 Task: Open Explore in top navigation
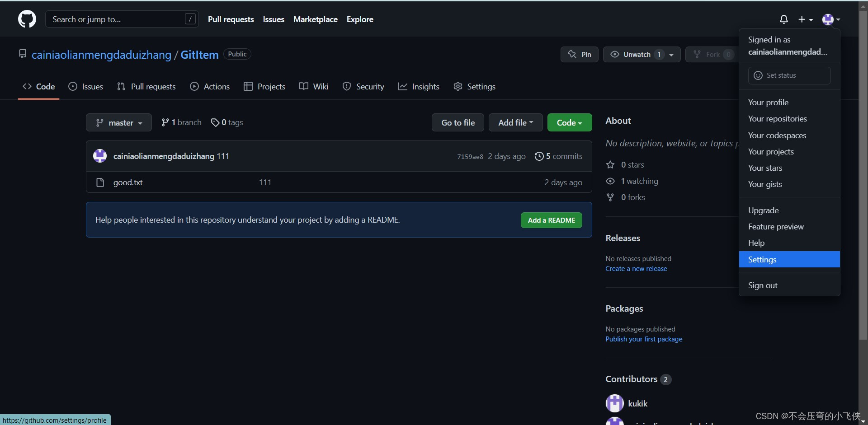pyautogui.click(x=360, y=19)
